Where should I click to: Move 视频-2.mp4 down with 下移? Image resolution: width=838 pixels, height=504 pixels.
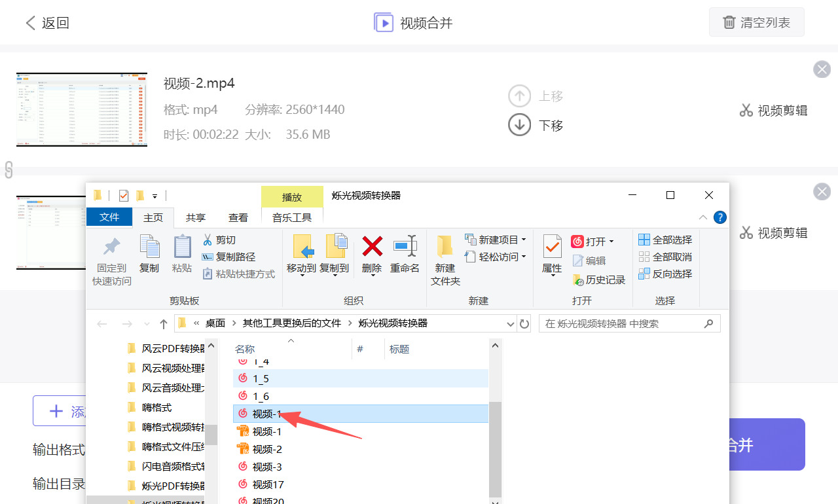pyautogui.click(x=536, y=125)
